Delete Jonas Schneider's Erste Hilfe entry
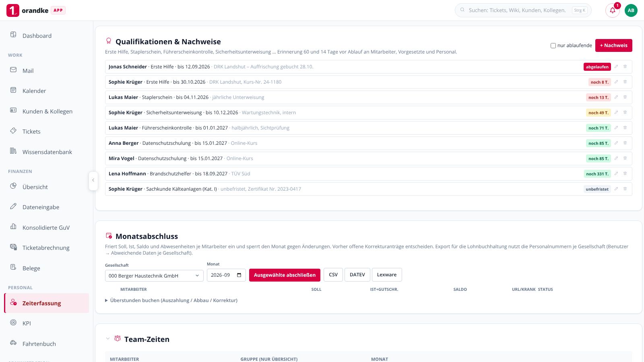The height and width of the screenshot is (362, 644). [x=625, y=67]
